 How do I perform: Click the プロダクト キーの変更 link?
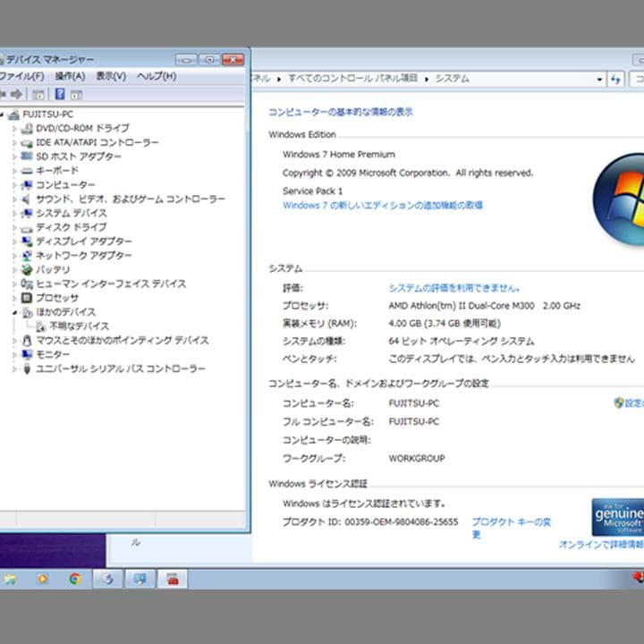[511, 528]
